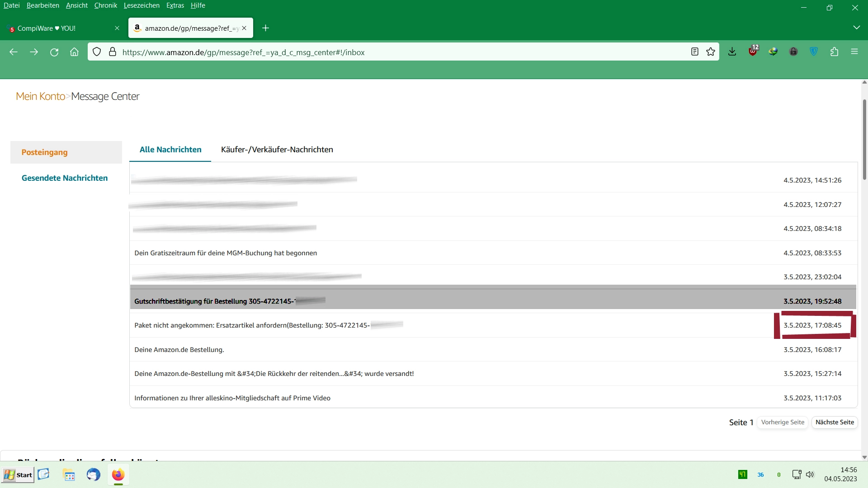This screenshot has height=488, width=868.
Task: Switch to the CompiWare YOU! tab
Action: (63, 28)
